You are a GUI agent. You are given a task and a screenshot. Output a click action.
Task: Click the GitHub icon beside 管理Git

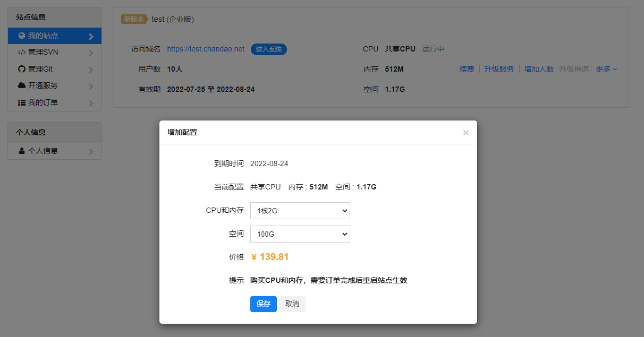[x=22, y=69]
